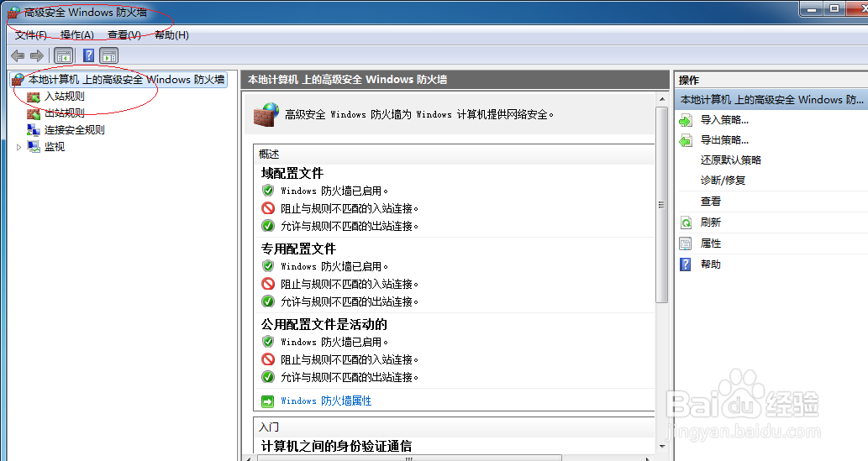Viewport: 868px width, 461px height.
Task: Click the shield icon under 公用配置文件是活动的
Action: click(268, 342)
